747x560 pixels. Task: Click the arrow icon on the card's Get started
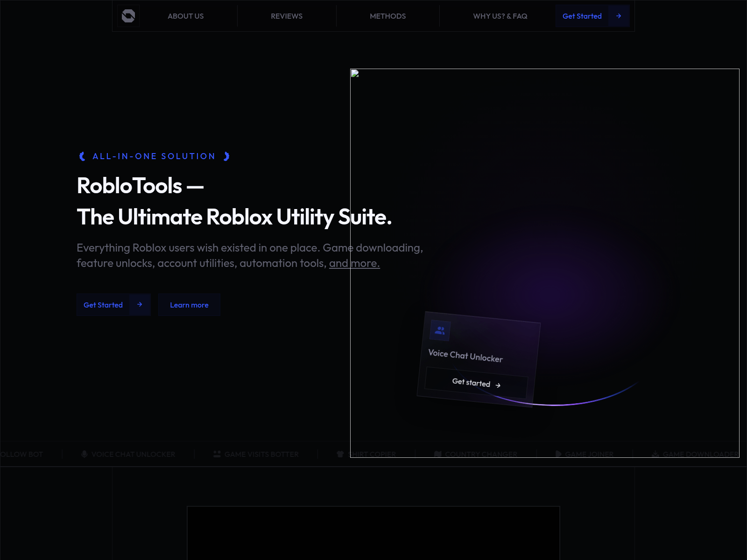(x=498, y=385)
